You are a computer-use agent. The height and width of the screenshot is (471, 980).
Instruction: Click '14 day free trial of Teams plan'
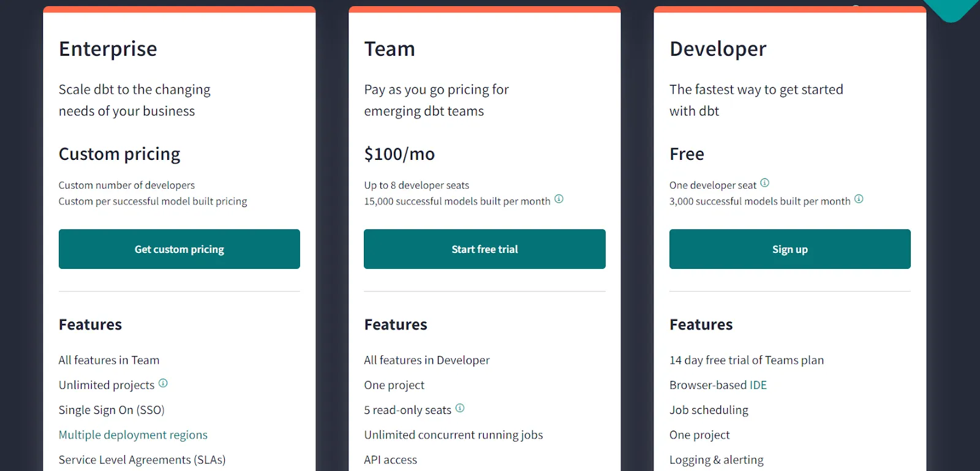click(x=747, y=360)
